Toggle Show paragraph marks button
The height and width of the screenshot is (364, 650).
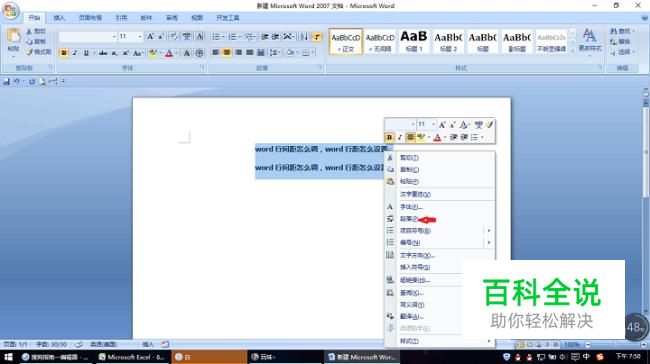tap(317, 37)
